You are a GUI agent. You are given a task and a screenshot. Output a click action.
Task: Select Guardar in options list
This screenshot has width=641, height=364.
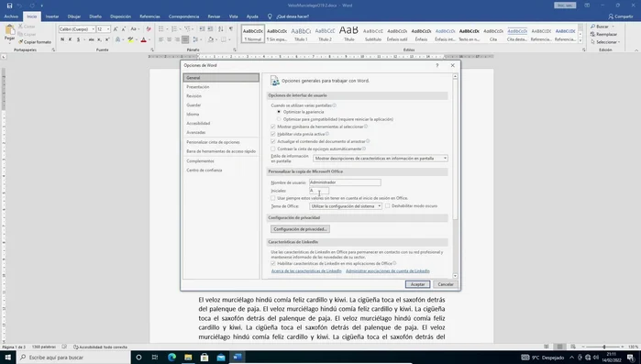221,105
